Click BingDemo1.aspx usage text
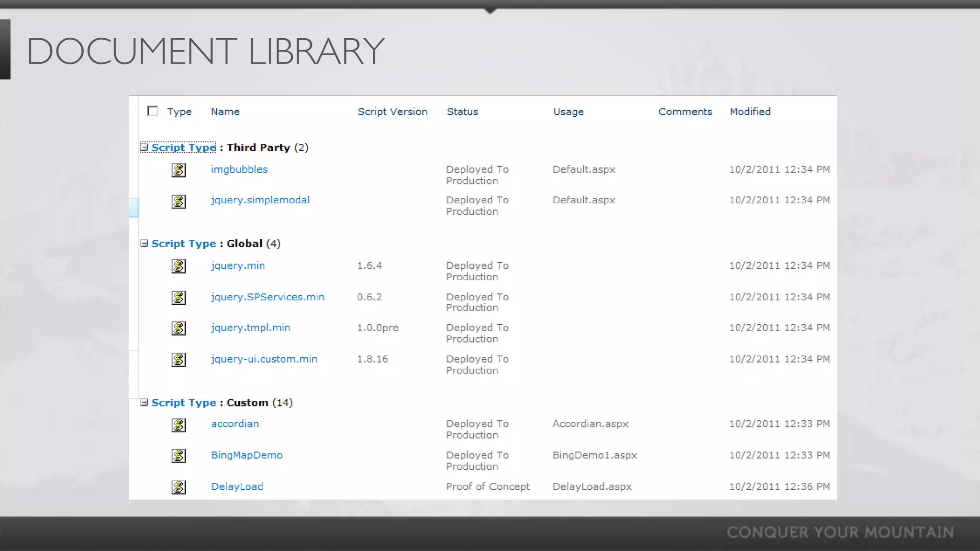This screenshot has width=980, height=551. pyautogui.click(x=595, y=455)
